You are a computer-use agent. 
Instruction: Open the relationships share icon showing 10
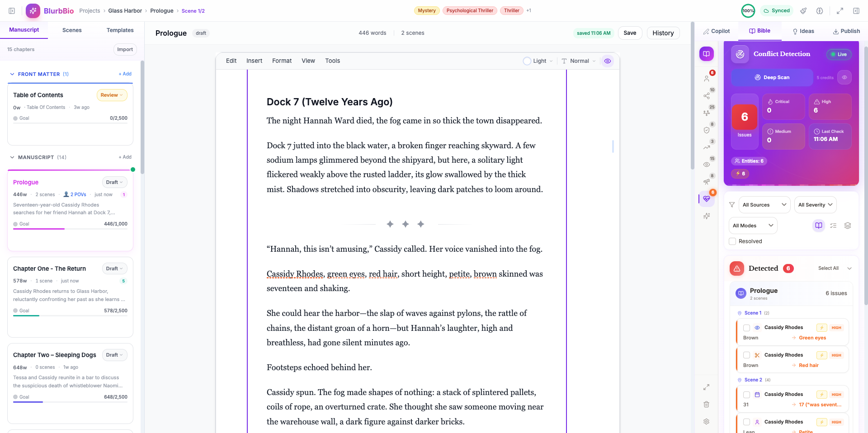coord(707,96)
